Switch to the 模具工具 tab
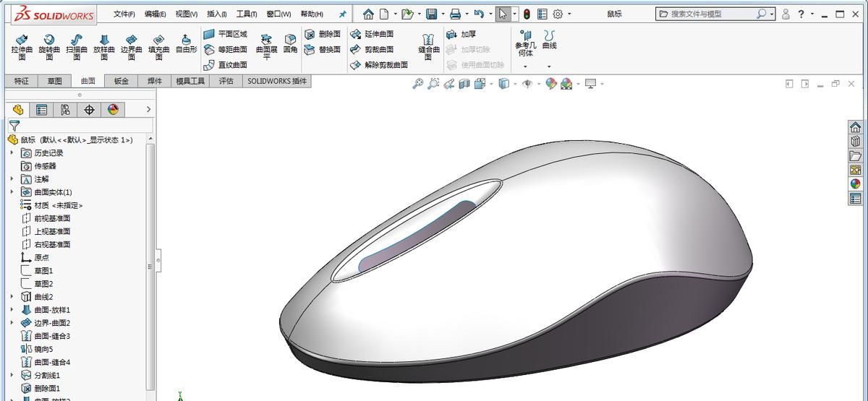 point(190,81)
